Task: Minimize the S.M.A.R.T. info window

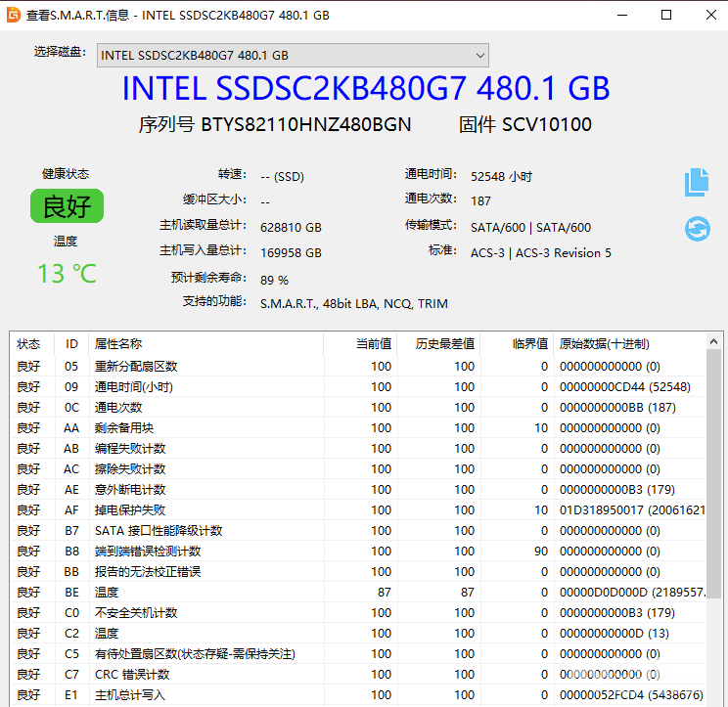Action: pos(621,15)
